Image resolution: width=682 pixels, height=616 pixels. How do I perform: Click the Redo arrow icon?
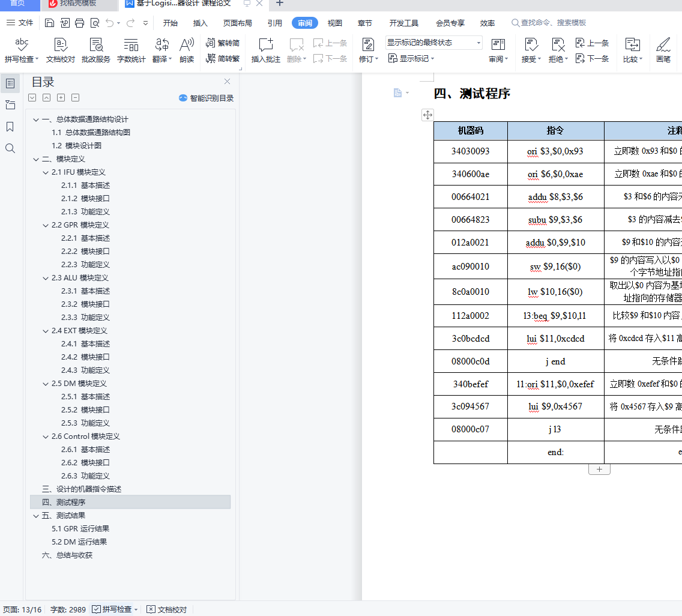(x=130, y=23)
